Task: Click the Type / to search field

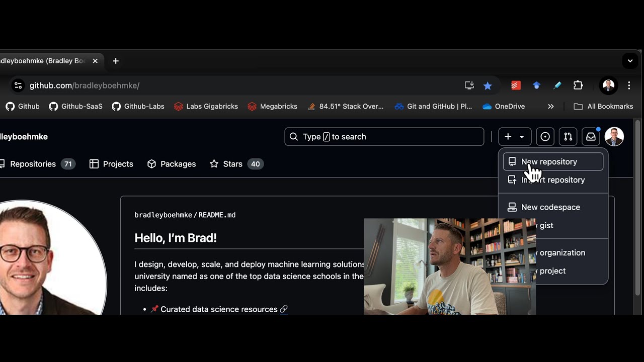Action: click(x=384, y=137)
